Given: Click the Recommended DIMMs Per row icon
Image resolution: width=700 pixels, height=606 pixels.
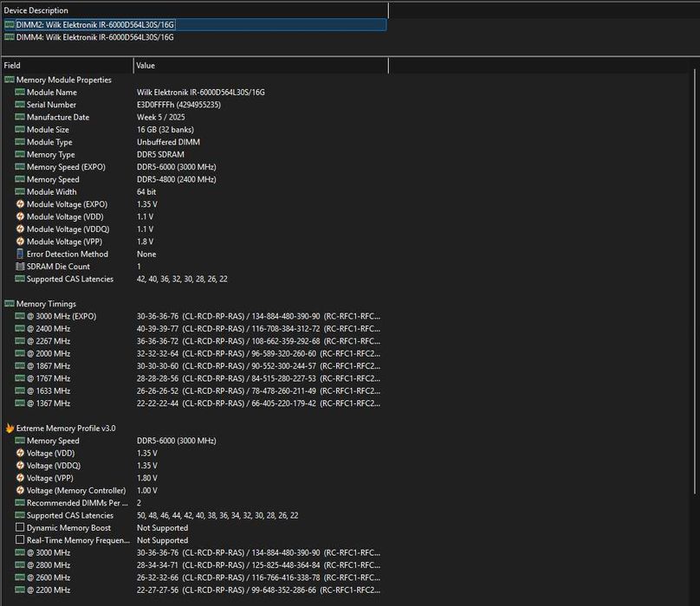Looking at the screenshot, I should click(x=20, y=502).
